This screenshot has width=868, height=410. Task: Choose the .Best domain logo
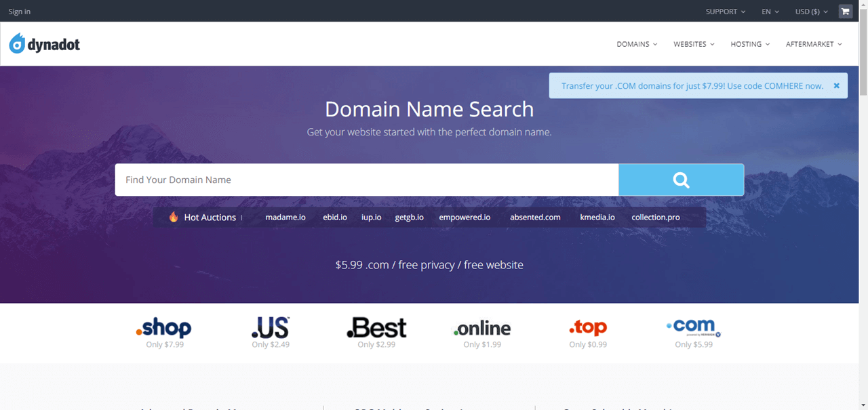[376, 329]
